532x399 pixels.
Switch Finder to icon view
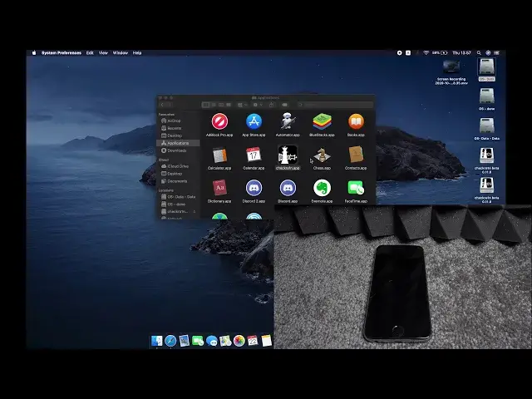coord(205,105)
